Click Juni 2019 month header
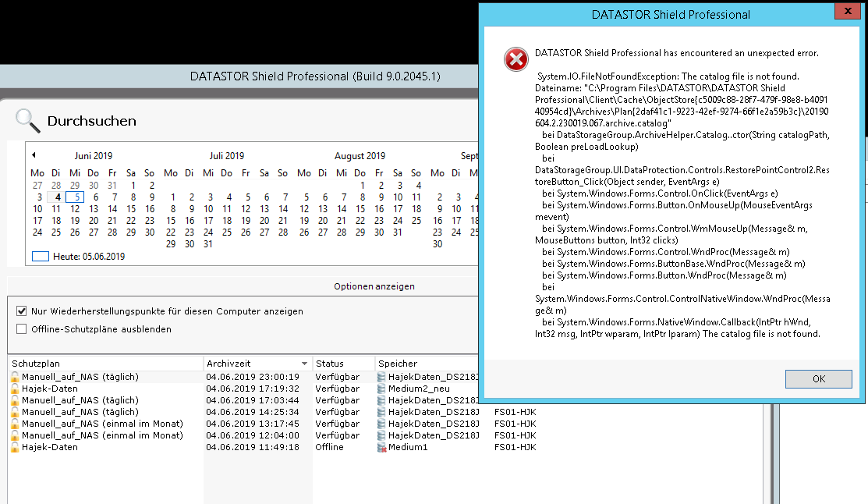The image size is (868, 504). (x=94, y=155)
